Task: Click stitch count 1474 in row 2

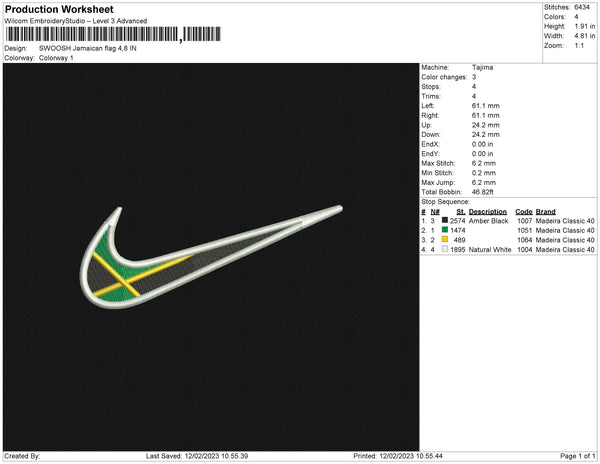Action: [458, 230]
